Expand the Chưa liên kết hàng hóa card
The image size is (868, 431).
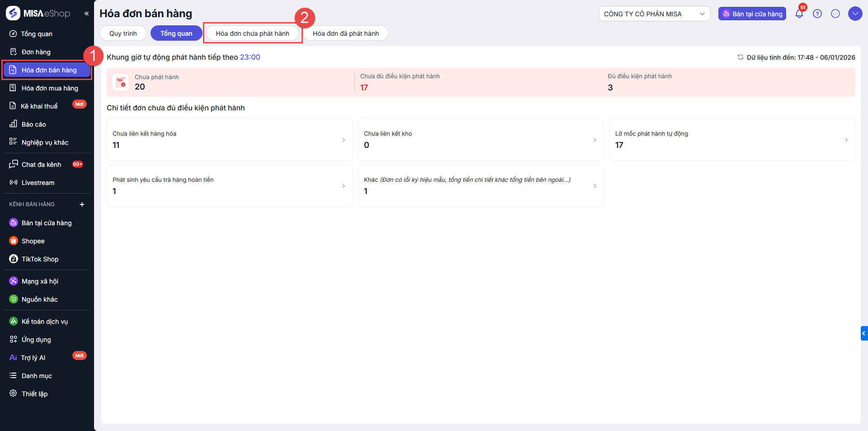pyautogui.click(x=343, y=140)
